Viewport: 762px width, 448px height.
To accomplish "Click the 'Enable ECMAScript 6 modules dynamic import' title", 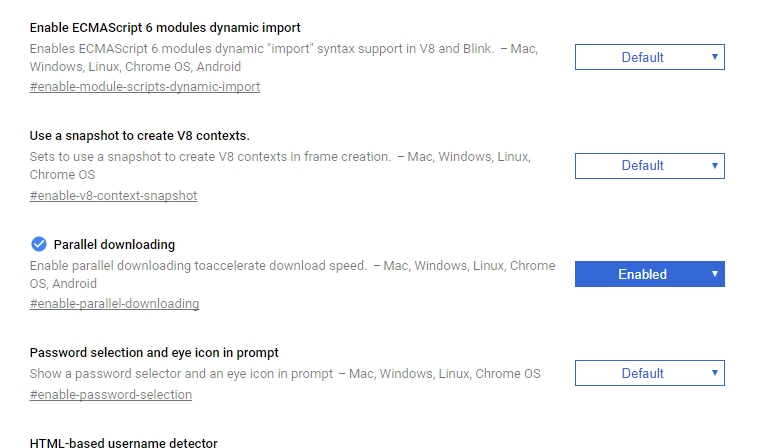I will [165, 27].
